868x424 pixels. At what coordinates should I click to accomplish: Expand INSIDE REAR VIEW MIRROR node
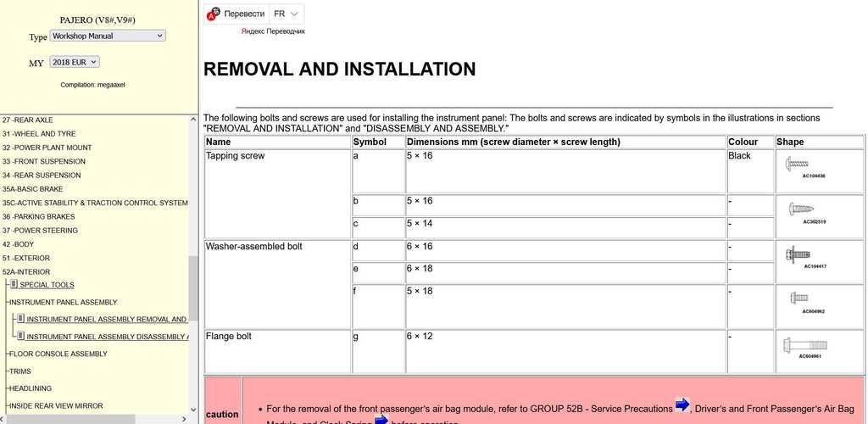tap(56, 406)
